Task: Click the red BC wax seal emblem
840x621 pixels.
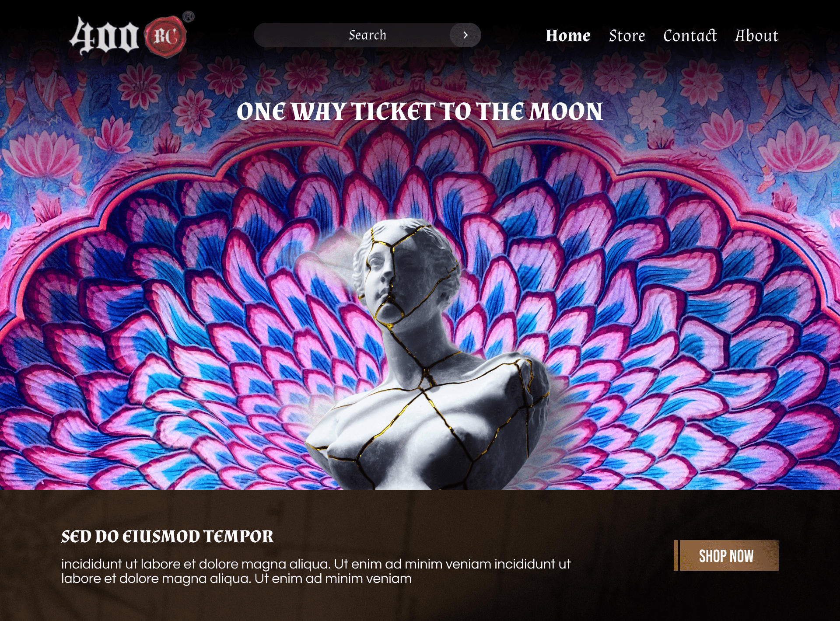Action: point(166,37)
